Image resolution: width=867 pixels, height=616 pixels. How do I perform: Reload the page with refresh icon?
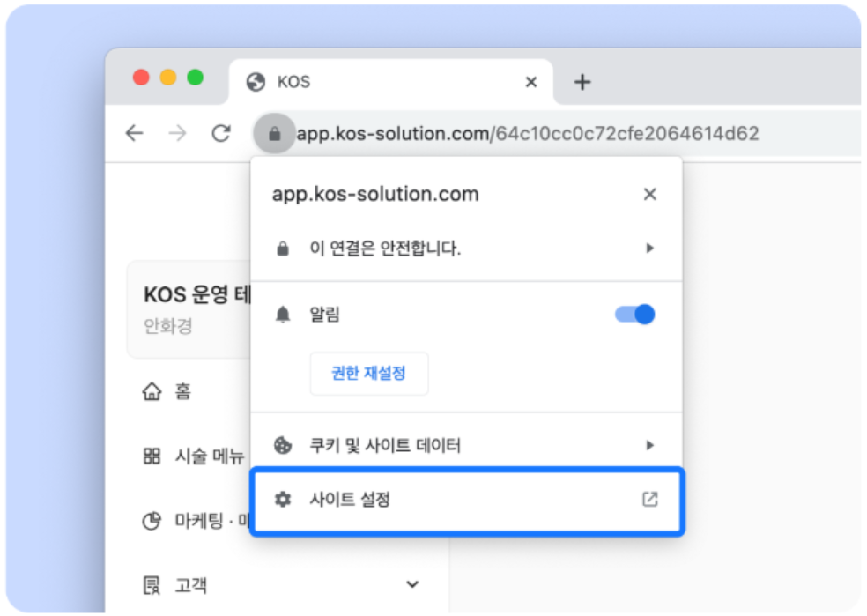point(221,133)
